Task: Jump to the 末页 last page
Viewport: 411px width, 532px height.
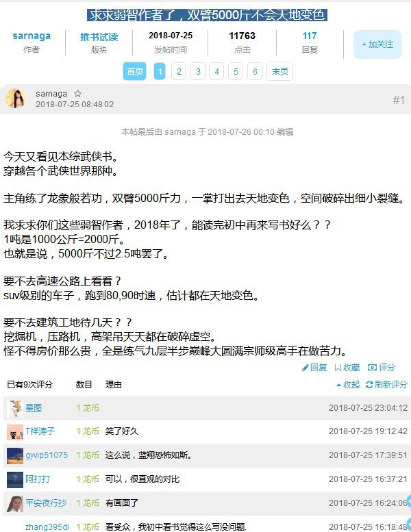Action: click(280, 72)
